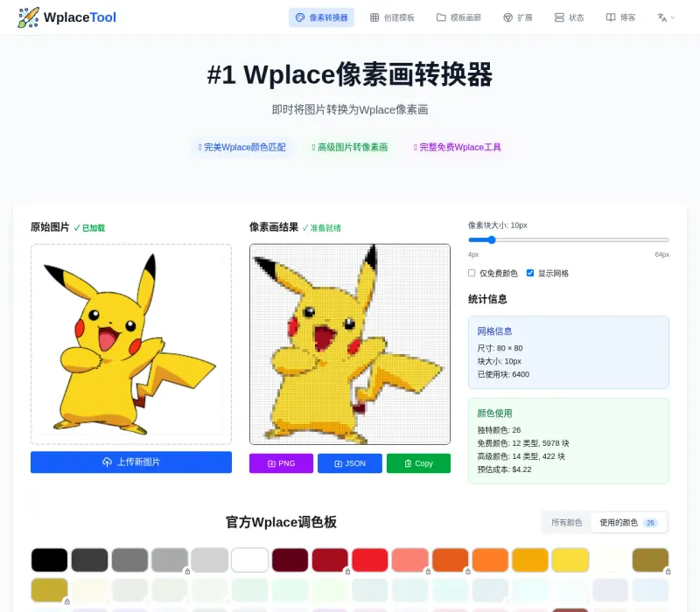700x612 pixels.
Task: Click the pixelated Pikachu result canvas
Action: tap(350, 344)
